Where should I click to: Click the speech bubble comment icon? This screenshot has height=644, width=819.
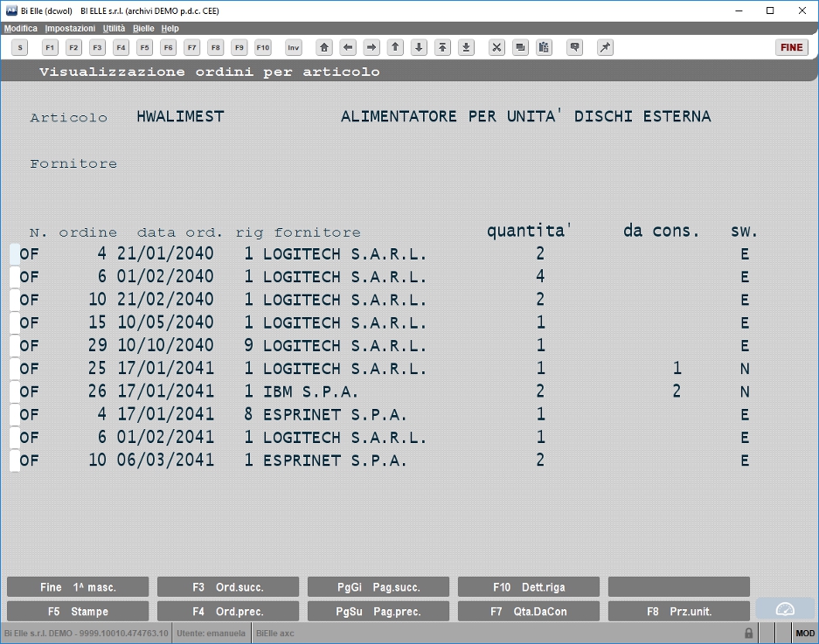(574, 47)
